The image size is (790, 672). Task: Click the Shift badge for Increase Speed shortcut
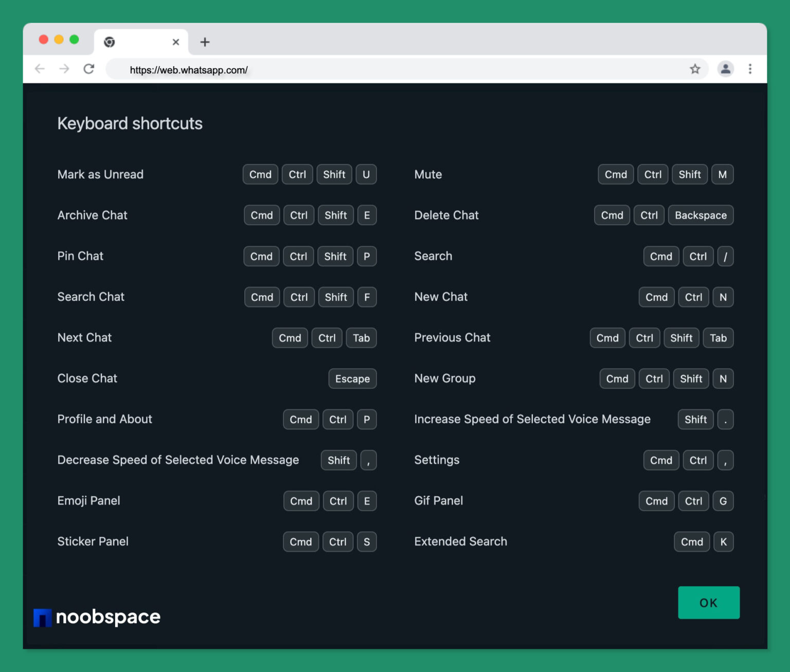[695, 419]
